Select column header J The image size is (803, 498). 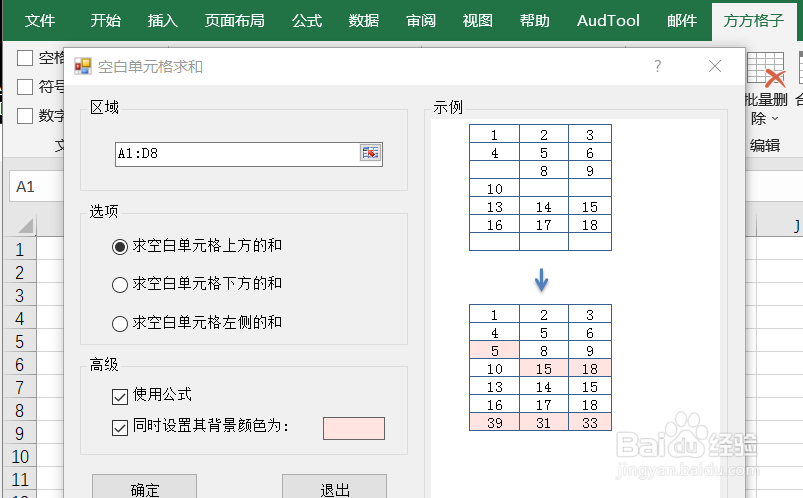(780, 226)
